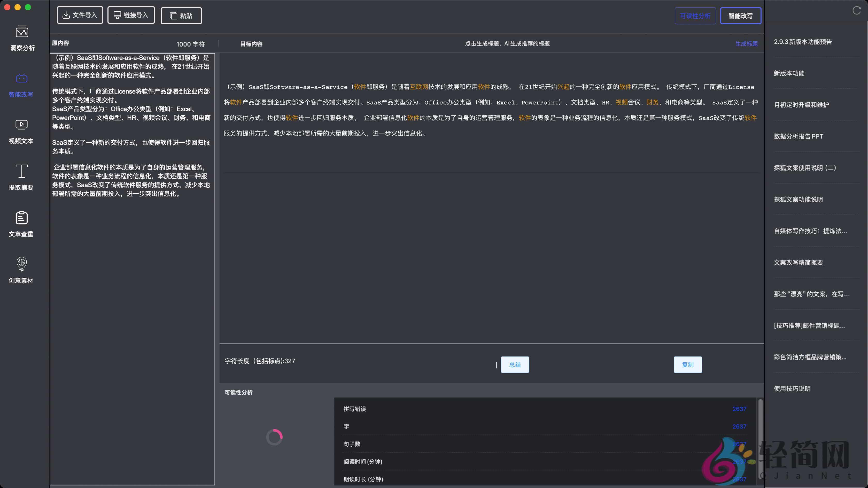Click the 文件导入 download icon
The image size is (868, 488).
(x=80, y=15)
